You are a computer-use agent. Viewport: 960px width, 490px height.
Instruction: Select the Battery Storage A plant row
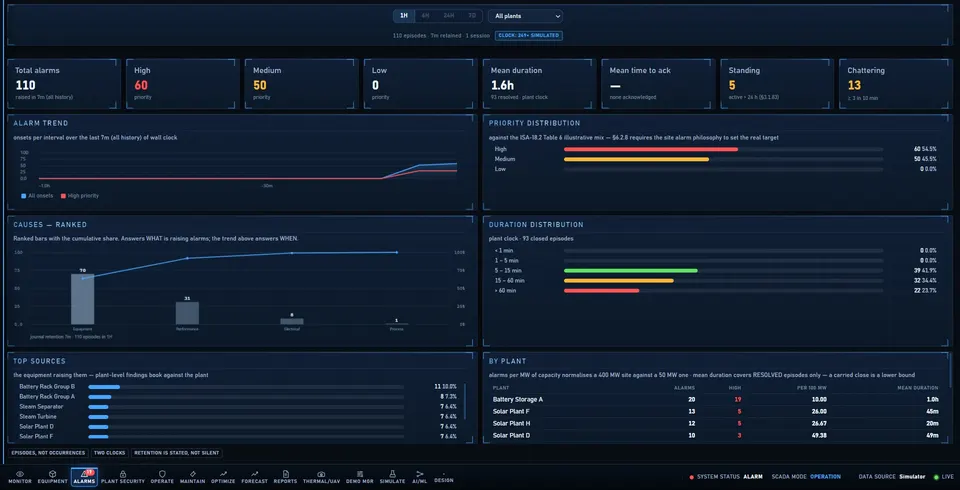716,399
